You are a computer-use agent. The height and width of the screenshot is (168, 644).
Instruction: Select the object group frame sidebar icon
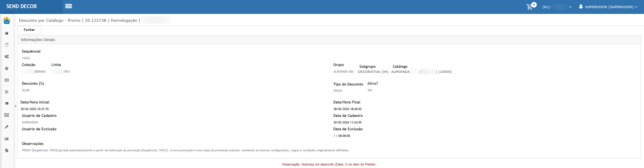(x=7, y=115)
